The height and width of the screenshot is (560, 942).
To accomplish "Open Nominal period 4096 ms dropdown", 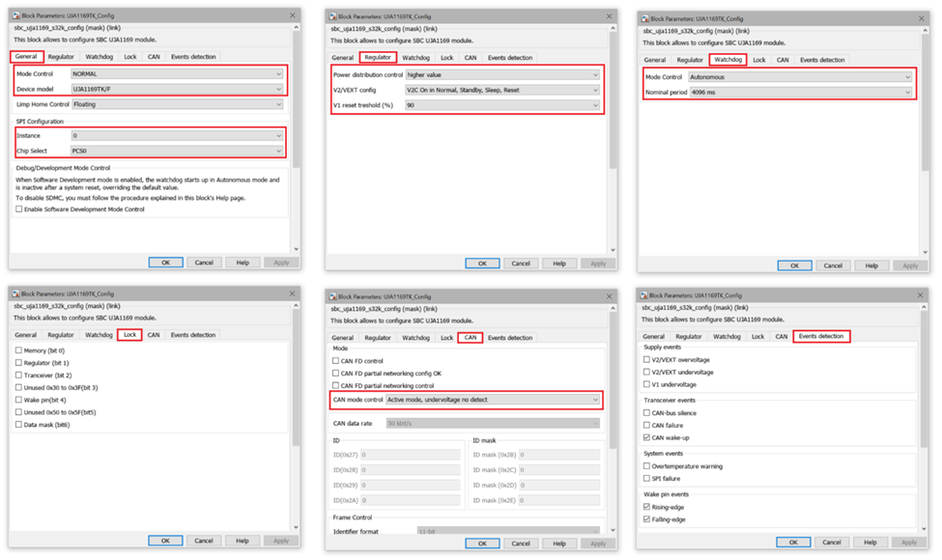I will coord(801,93).
